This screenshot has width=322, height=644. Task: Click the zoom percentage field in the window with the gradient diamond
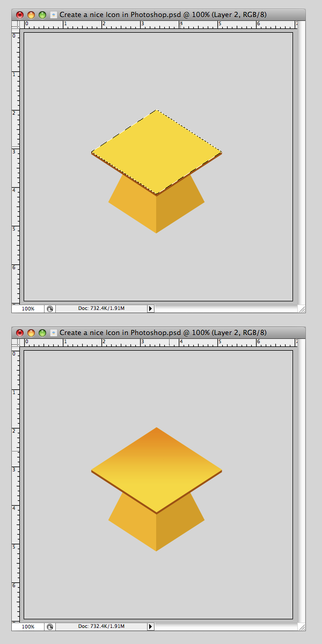tap(28, 626)
